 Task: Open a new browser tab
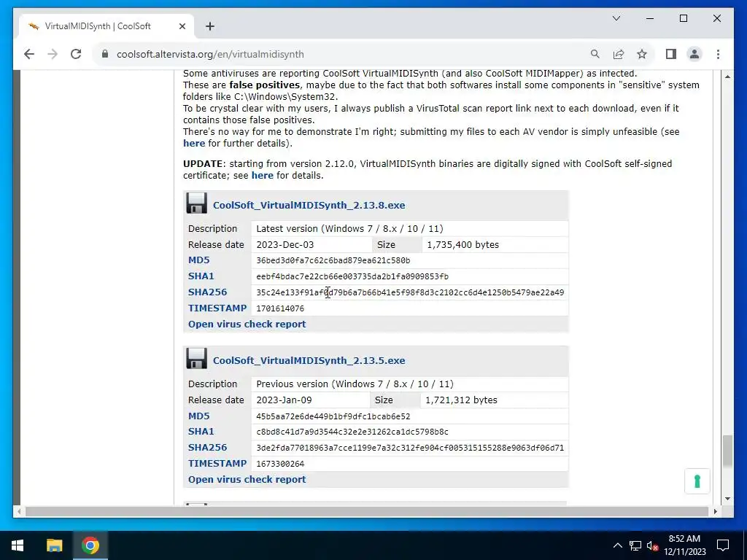pos(210,26)
